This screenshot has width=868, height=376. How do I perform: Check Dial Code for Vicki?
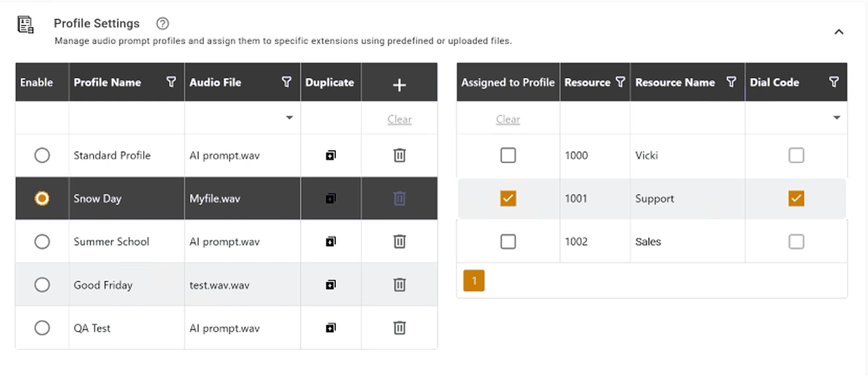[796, 155]
